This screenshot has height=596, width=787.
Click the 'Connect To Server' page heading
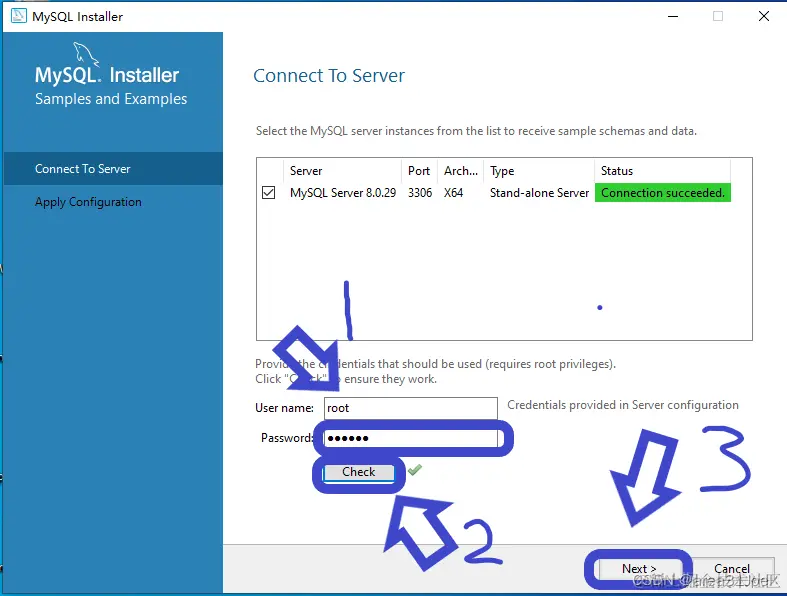[x=329, y=76]
